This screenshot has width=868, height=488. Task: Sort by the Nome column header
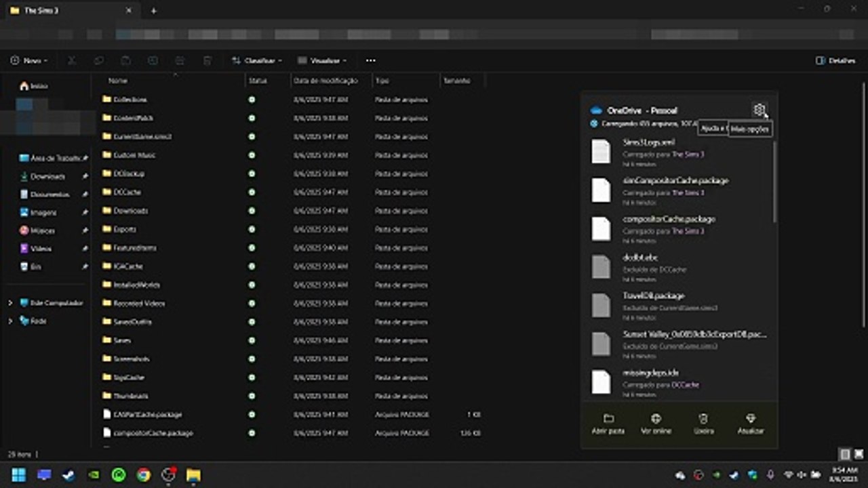[x=118, y=81]
